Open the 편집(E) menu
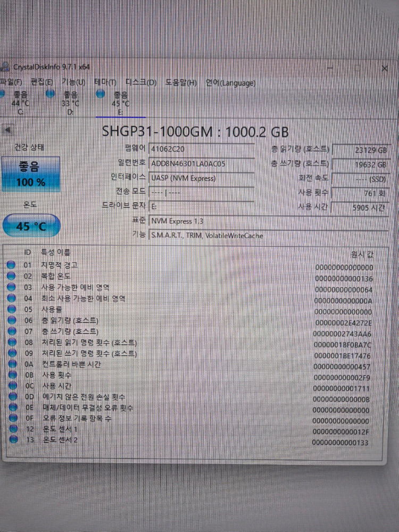Viewport: 399px width, 532px height. click(x=41, y=82)
